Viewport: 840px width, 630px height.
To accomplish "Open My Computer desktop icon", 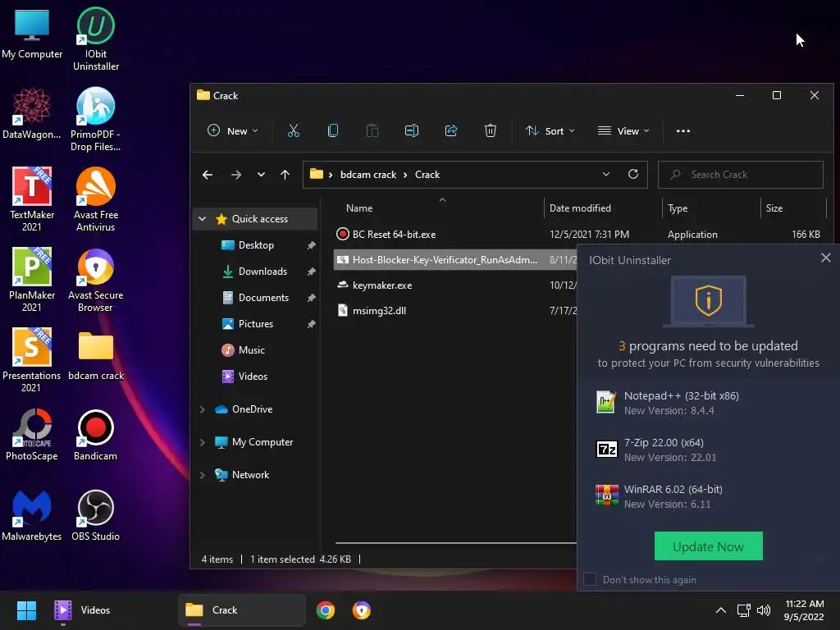I will (32, 34).
